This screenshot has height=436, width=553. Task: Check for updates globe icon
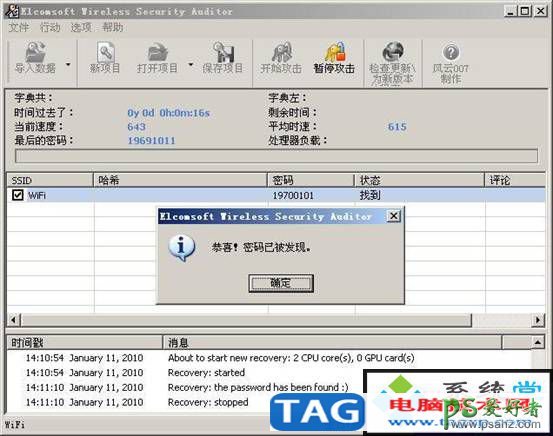point(393,52)
